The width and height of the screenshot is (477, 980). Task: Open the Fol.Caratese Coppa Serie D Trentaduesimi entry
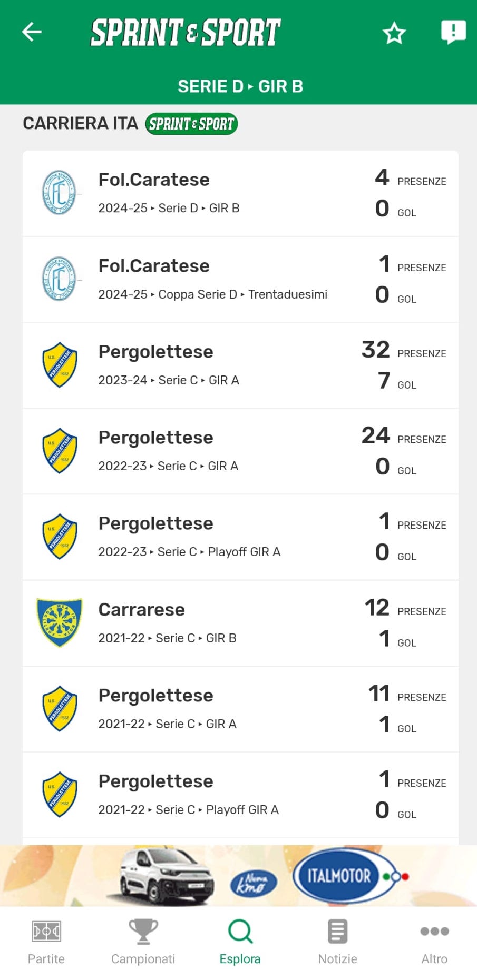tap(212, 280)
